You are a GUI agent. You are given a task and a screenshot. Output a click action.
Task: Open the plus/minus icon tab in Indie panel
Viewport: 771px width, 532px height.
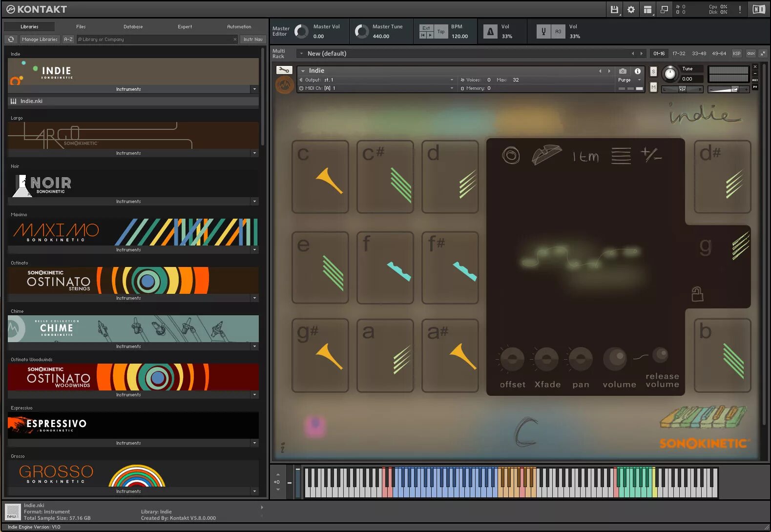pyautogui.click(x=651, y=155)
